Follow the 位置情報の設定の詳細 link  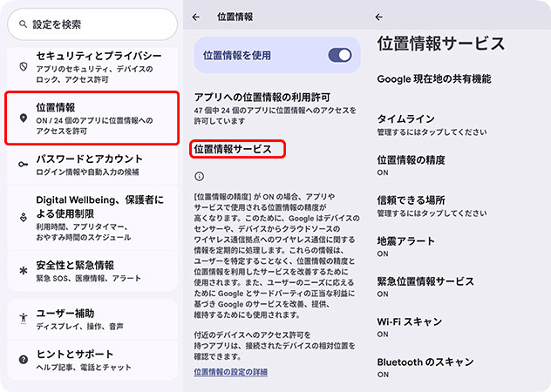coord(231,372)
